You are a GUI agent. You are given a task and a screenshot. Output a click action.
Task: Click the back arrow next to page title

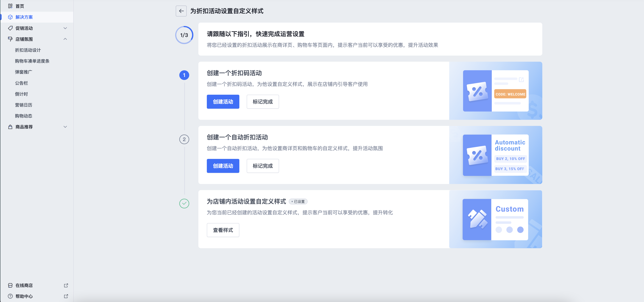pos(181,11)
